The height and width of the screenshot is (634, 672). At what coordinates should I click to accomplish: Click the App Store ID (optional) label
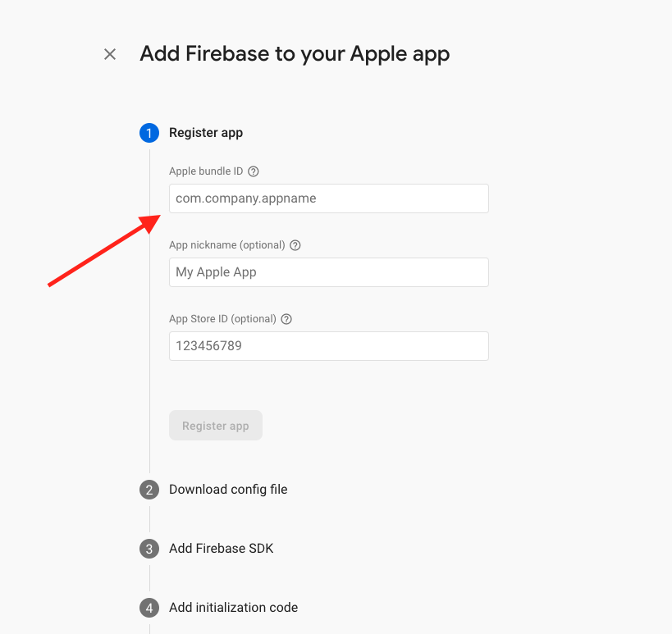point(222,319)
